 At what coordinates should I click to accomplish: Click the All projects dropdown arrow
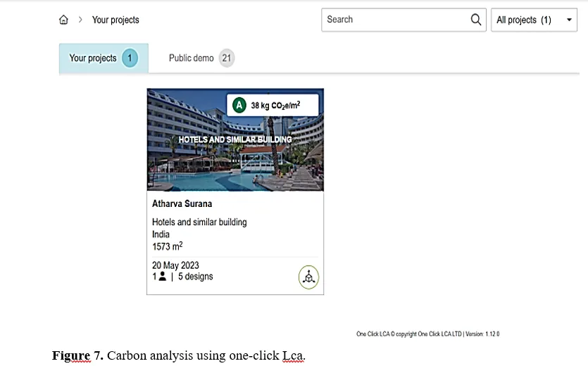pyautogui.click(x=569, y=20)
